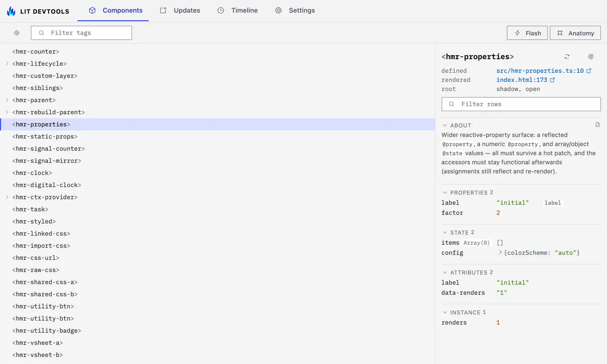Select the hmr-properties row in the tree
The image size is (607, 364).
pos(218,124)
